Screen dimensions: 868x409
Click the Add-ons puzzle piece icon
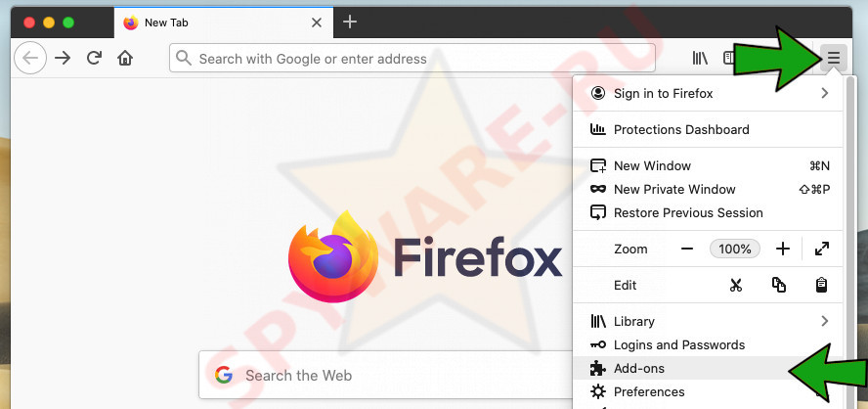click(x=598, y=368)
